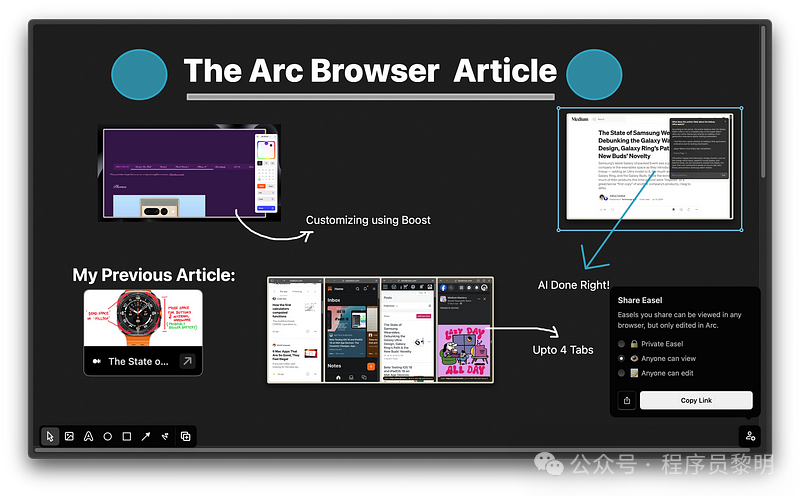Screen dimensions: 800x496
Task: Click the system share sheet icon
Action: pyautogui.click(x=627, y=401)
